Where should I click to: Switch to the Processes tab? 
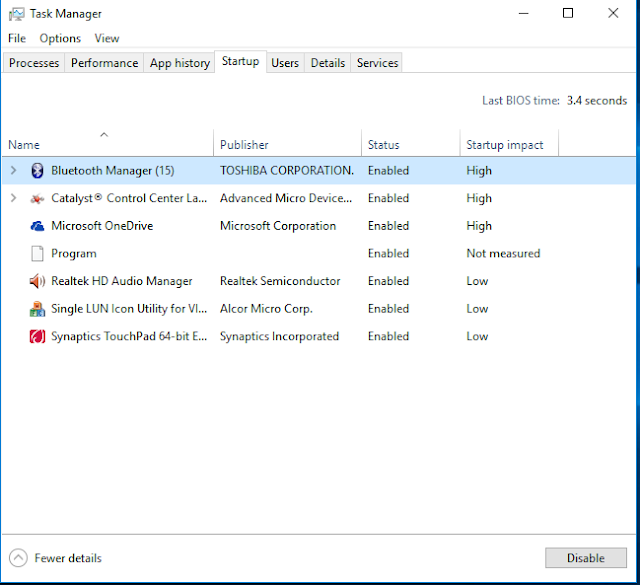click(x=34, y=63)
